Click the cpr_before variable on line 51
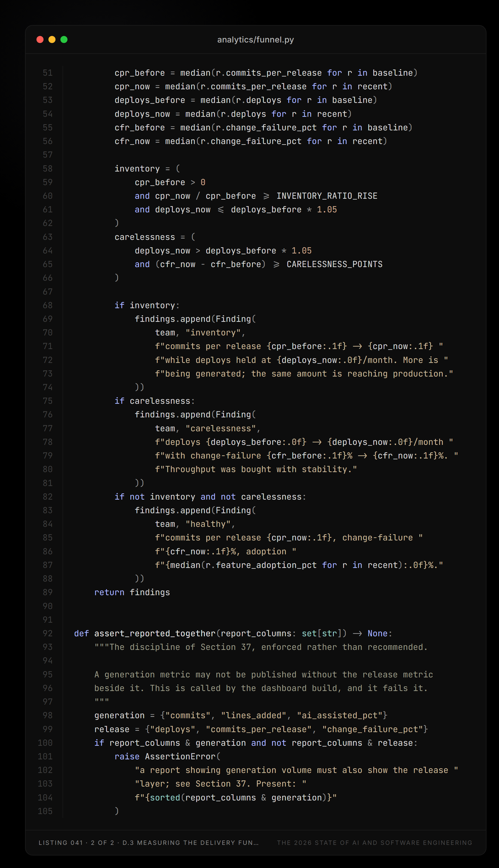Viewport: 499px width, 868px height. 140,73
